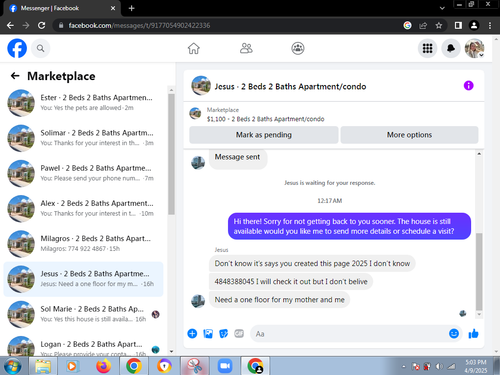Choose a sticker icon in composer
The image size is (500, 375).
pos(223,333)
